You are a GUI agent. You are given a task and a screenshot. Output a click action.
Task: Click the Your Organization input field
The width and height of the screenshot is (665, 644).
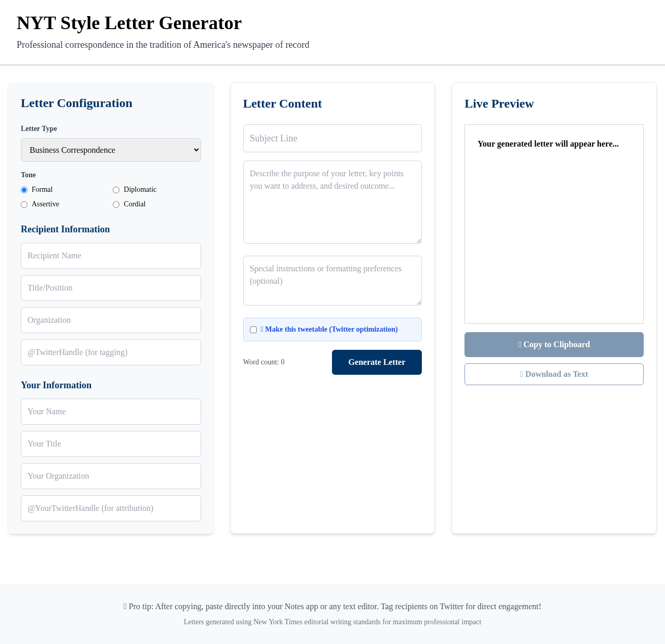(x=111, y=476)
